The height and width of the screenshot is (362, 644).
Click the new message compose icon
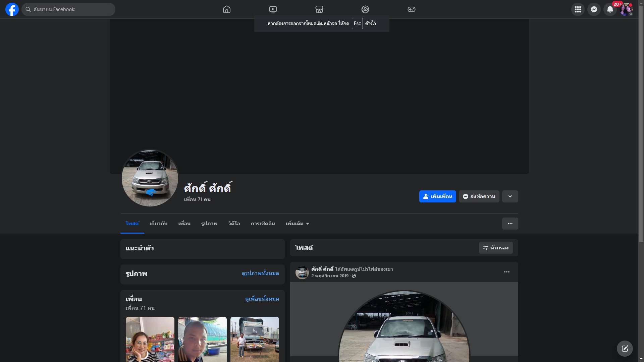(625, 349)
